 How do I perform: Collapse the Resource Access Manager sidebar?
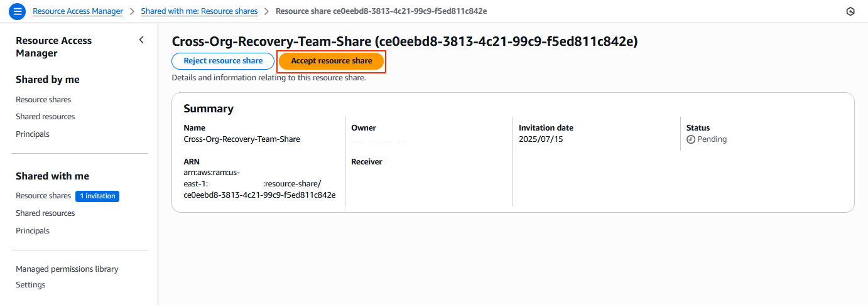(141, 40)
